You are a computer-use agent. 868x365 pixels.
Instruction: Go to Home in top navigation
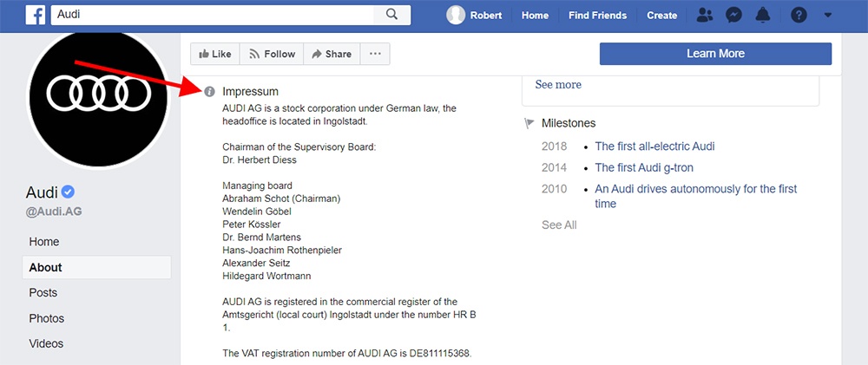coord(535,16)
